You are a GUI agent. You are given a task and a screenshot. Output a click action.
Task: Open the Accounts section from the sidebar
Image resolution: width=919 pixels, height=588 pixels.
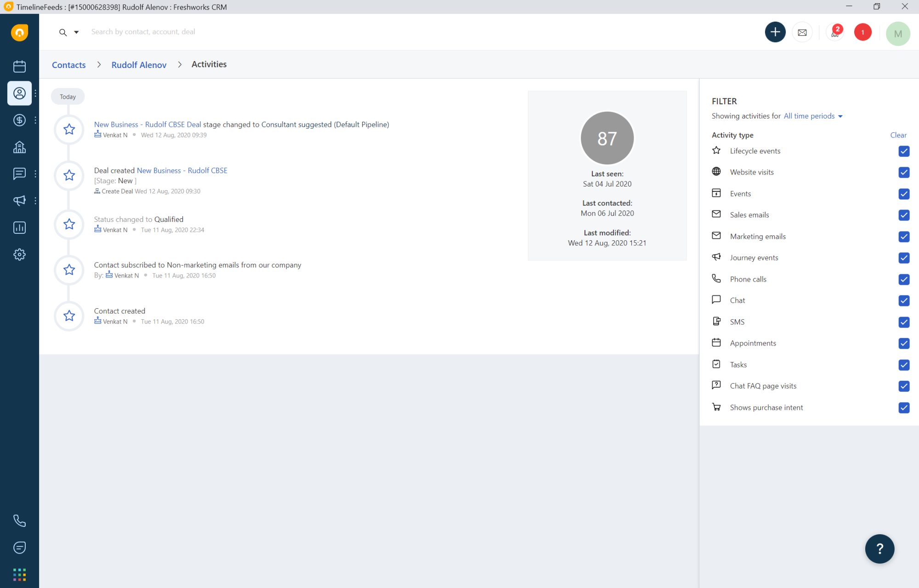pyautogui.click(x=19, y=147)
